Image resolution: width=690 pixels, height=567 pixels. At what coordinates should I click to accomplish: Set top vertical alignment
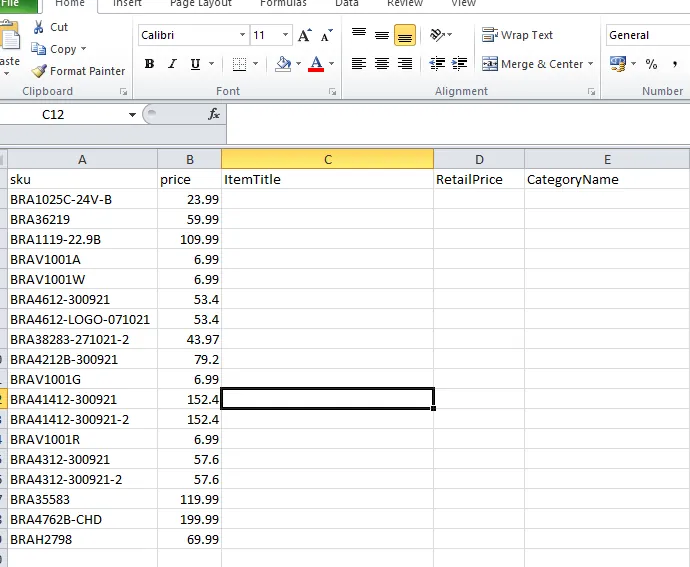[359, 35]
